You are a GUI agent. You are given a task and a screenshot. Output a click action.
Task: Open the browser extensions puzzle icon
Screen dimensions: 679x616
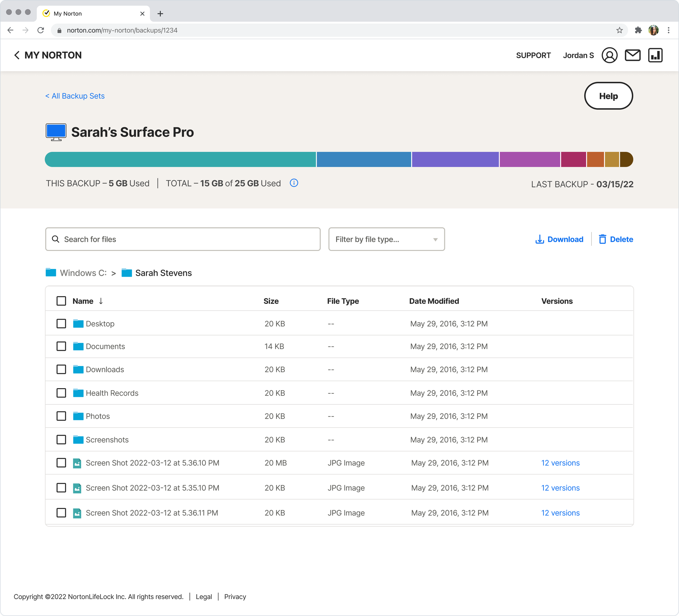[638, 30]
